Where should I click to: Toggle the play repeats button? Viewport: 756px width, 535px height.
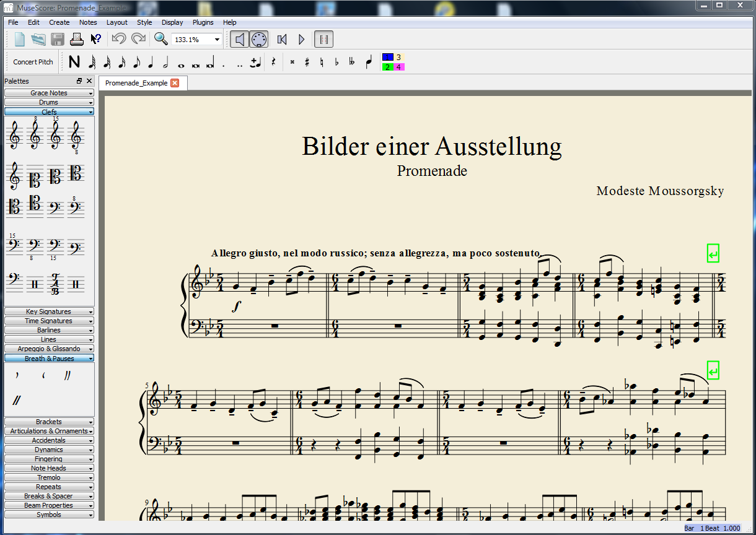coord(323,40)
